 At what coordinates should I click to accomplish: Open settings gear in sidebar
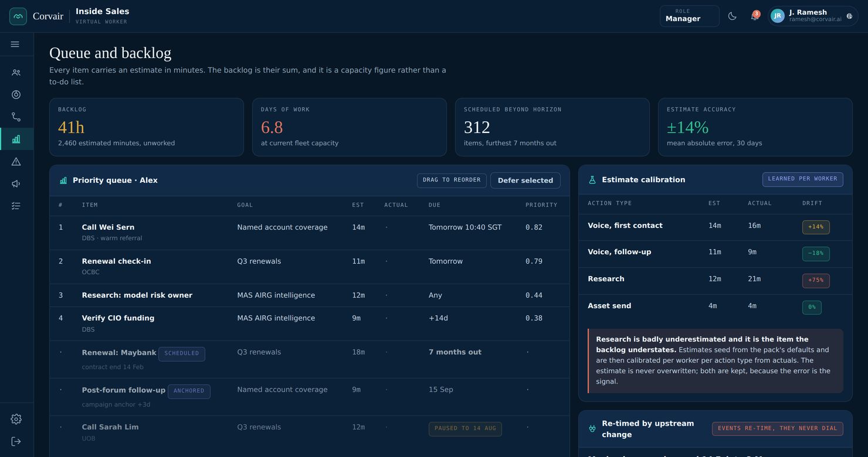coord(16,420)
